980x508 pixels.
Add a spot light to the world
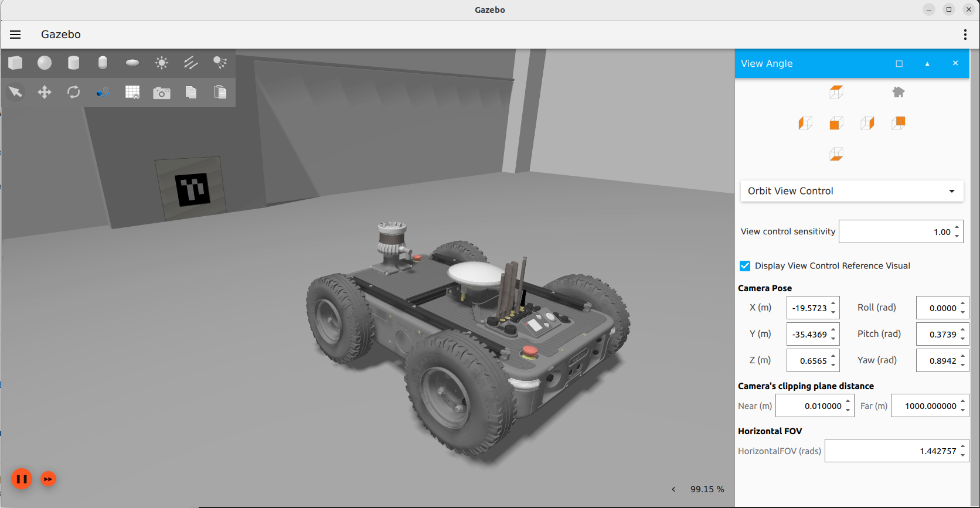[x=220, y=63]
